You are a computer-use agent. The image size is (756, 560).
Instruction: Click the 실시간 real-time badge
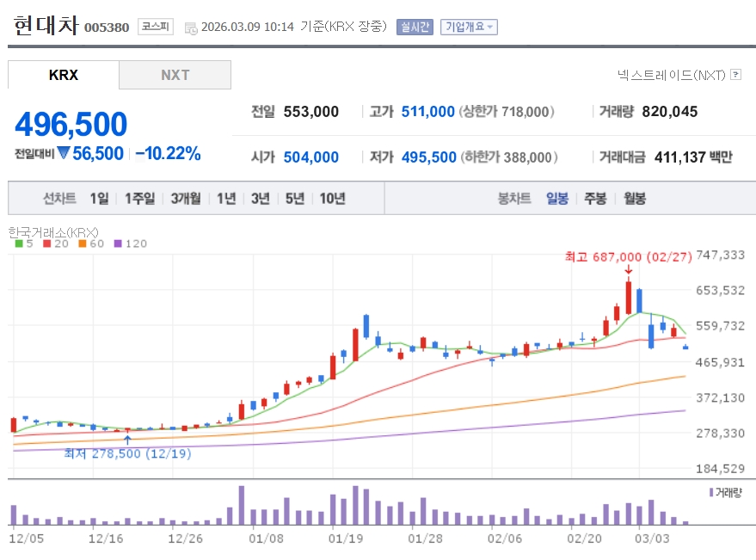(x=415, y=27)
